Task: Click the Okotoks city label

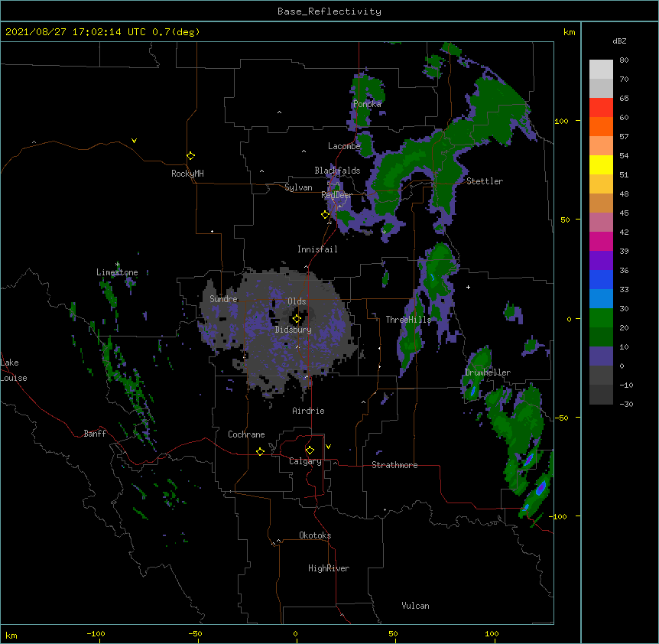Action: pyautogui.click(x=315, y=535)
